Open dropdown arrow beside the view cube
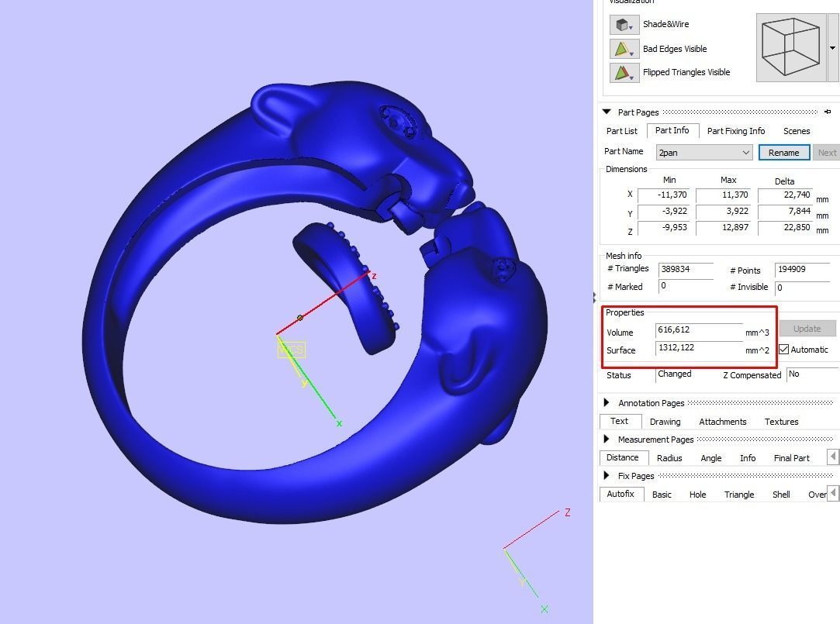Screen dimensions: 840x624 pos(833,47)
